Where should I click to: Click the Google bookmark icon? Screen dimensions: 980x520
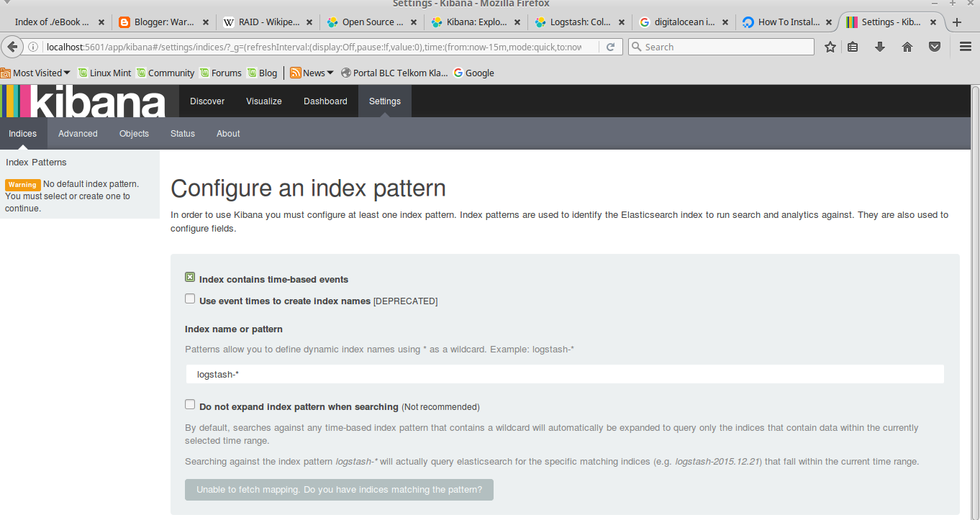coord(458,73)
